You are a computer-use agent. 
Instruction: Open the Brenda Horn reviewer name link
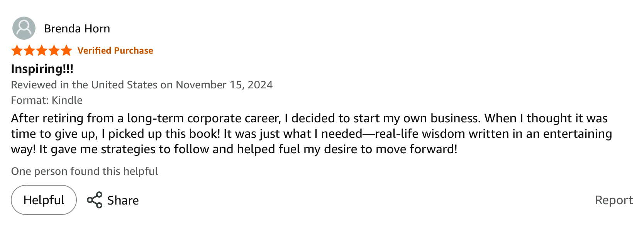point(77,29)
